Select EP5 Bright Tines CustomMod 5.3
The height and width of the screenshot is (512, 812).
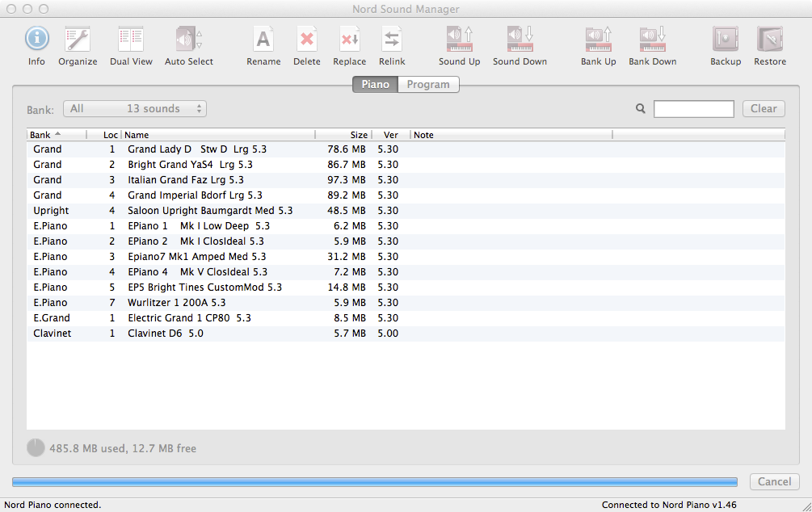[x=406, y=287]
